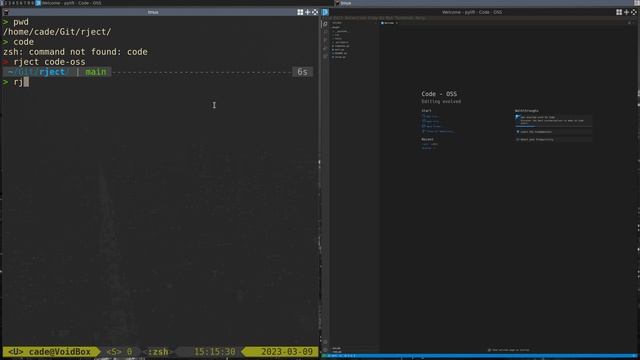The image size is (640, 360).
Task: Open the File menu in Code - OSS
Action: tap(327, 18)
